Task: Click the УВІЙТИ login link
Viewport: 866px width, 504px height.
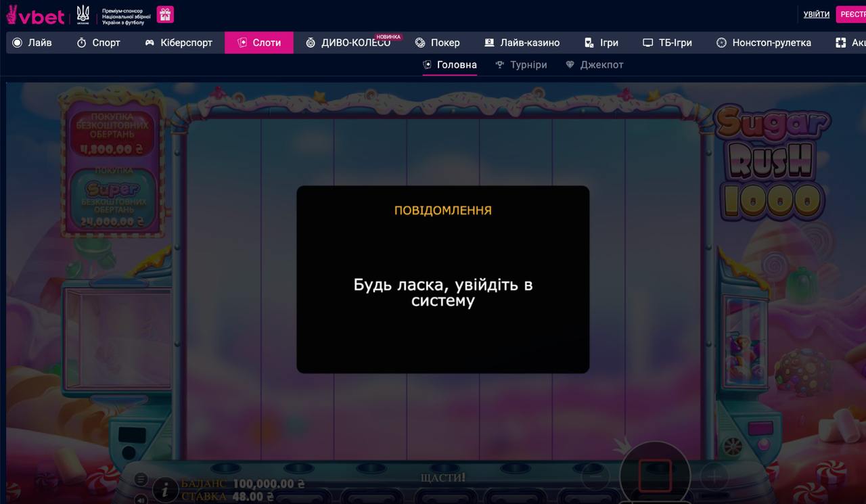Action: [817, 14]
